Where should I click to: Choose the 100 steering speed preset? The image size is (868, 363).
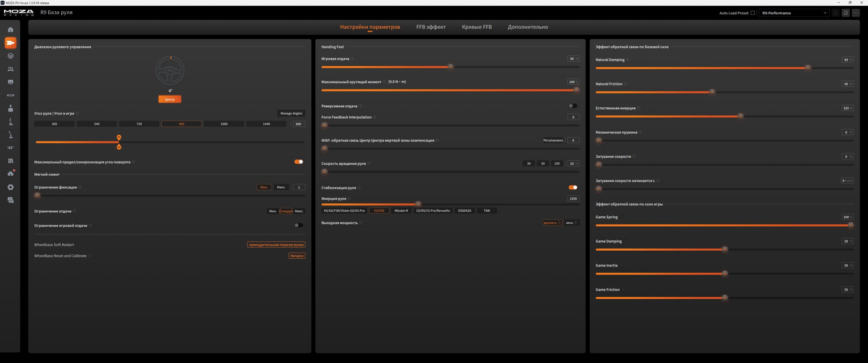[557, 164]
